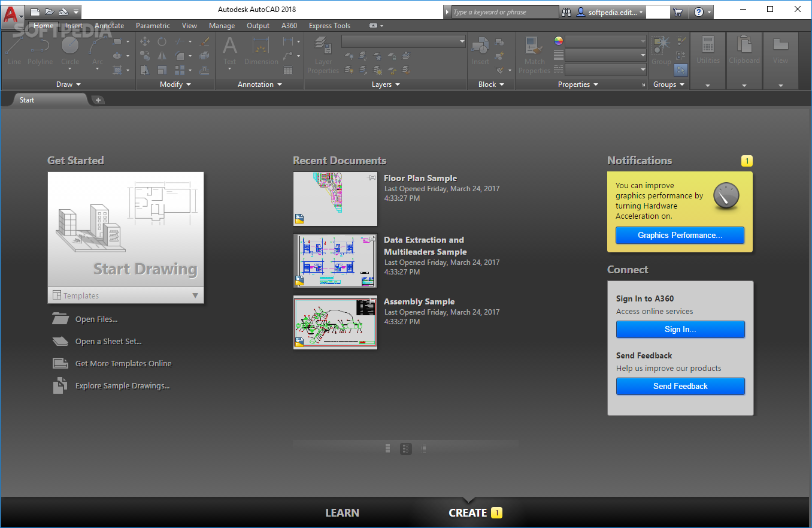This screenshot has width=812, height=528.
Task: Open the Manage ribbon tab
Action: [222, 26]
